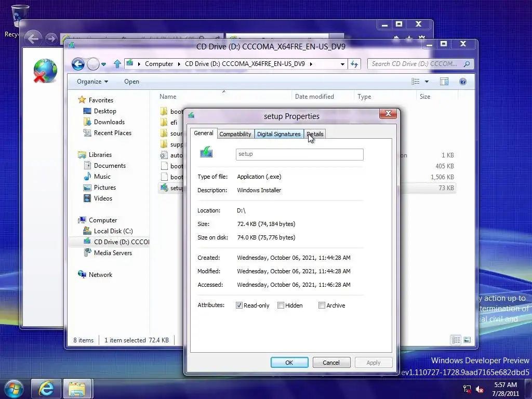Expand the view options dropdown arrow
Screen dimensions: 532x399
point(427,82)
